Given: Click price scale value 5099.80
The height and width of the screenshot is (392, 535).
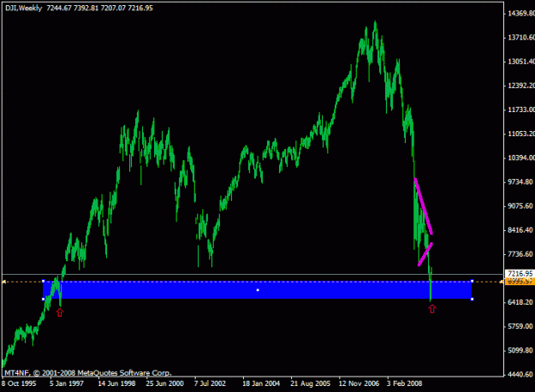Looking at the screenshot, I should (520, 350).
